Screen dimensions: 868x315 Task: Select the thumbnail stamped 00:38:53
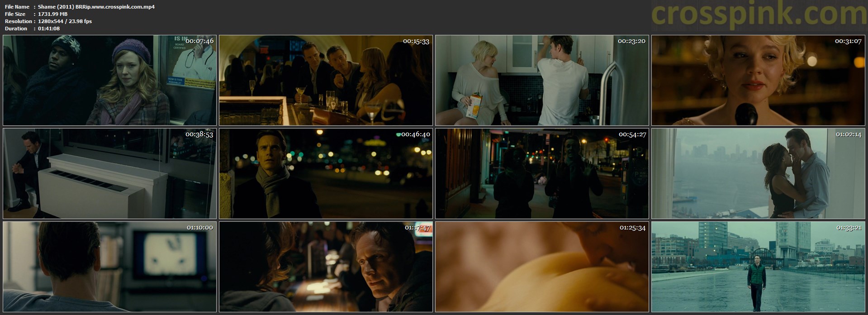(x=110, y=174)
